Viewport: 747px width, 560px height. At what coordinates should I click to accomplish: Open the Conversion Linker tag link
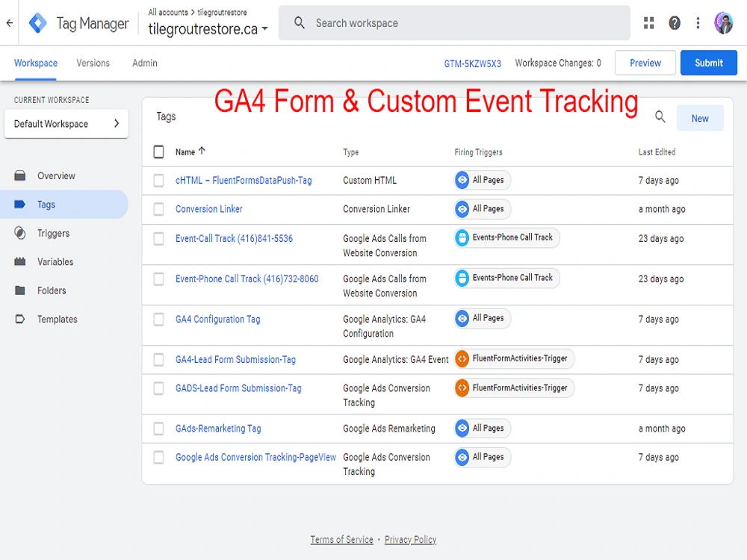tap(208, 209)
